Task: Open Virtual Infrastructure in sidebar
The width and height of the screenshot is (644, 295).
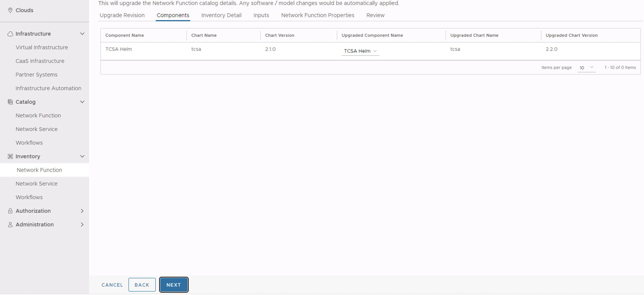Action: 42,48
